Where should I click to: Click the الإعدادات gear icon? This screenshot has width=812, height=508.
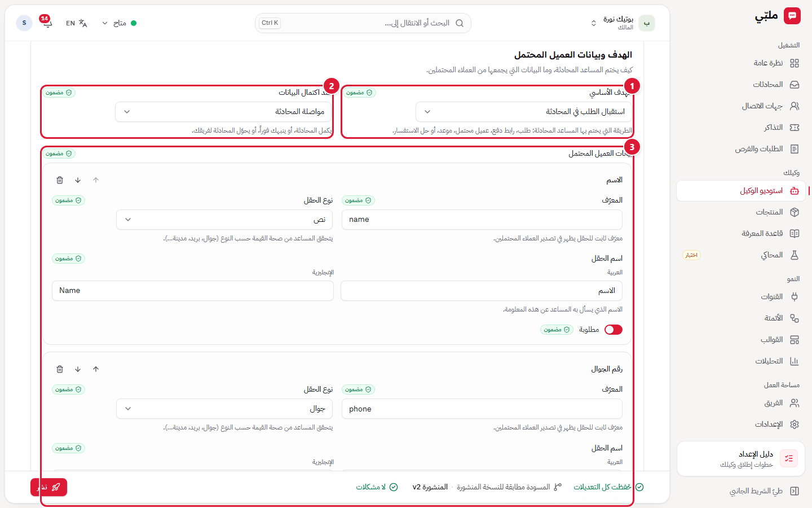click(795, 424)
